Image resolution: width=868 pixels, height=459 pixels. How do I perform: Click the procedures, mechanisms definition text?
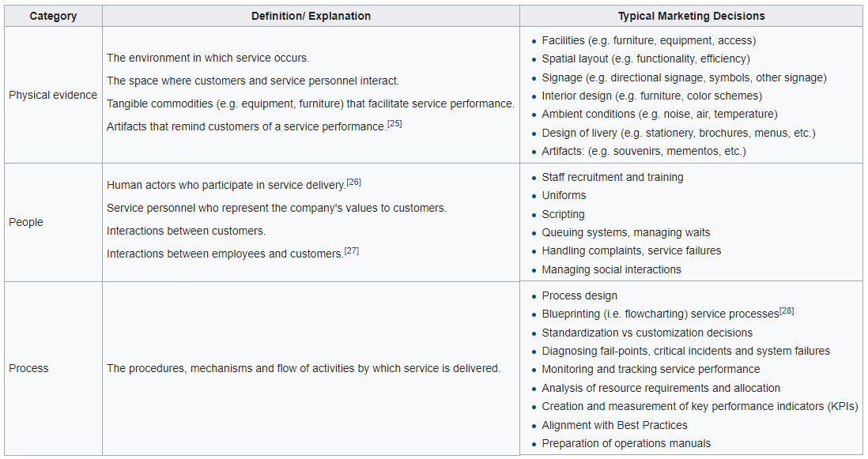[304, 368]
